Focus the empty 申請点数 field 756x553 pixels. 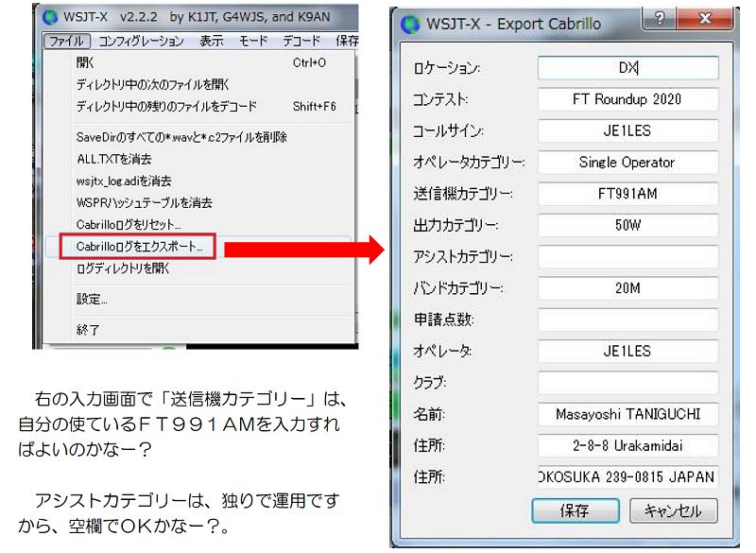[627, 320]
